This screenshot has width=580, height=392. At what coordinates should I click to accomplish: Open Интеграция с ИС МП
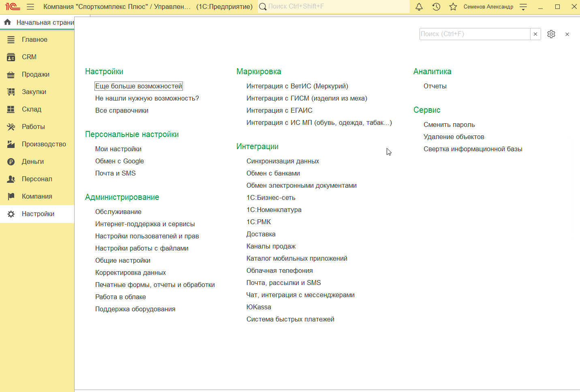click(x=319, y=122)
